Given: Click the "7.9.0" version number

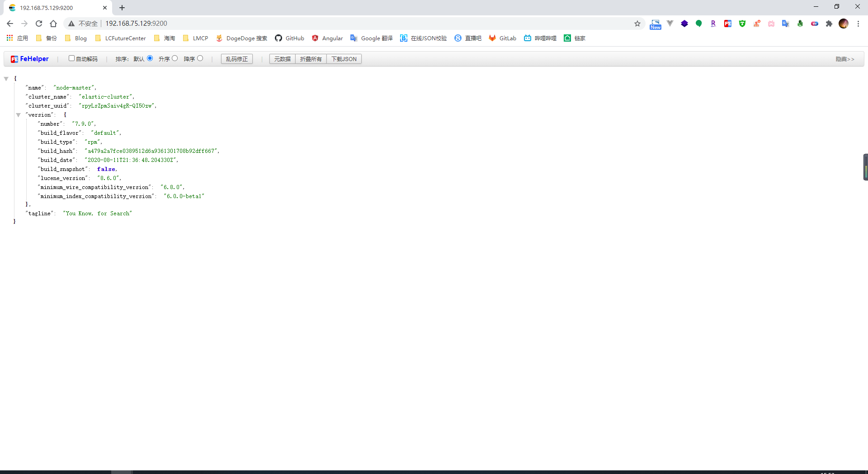Looking at the screenshot, I should (83, 124).
